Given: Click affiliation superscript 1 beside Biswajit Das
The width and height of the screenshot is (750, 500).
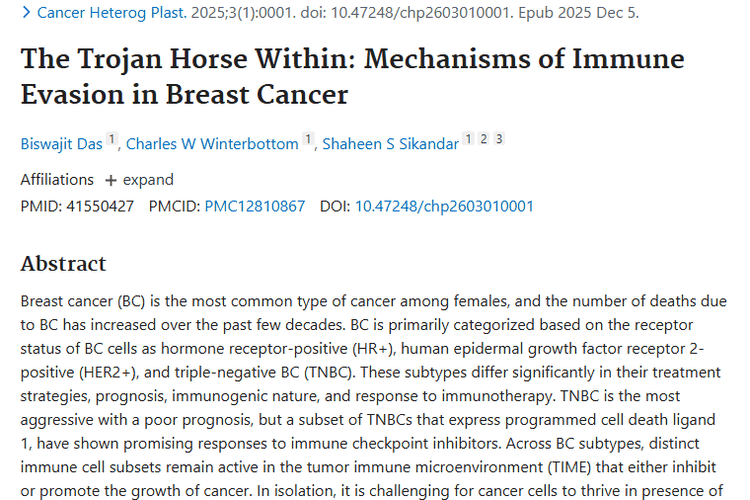Looking at the screenshot, I should (112, 140).
